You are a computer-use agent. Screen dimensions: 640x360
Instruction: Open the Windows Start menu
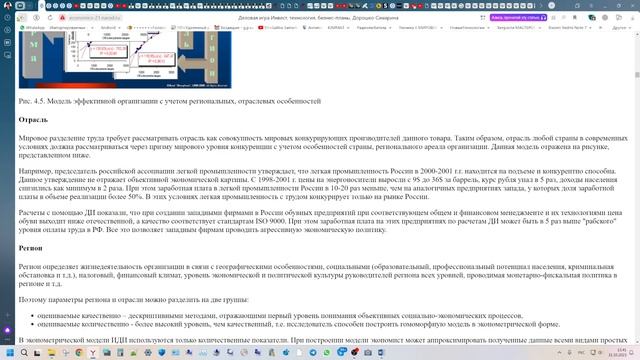click(x=10, y=353)
